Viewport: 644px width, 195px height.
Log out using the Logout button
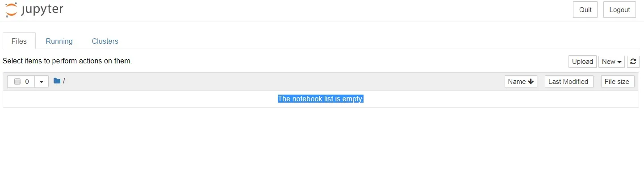click(x=619, y=10)
